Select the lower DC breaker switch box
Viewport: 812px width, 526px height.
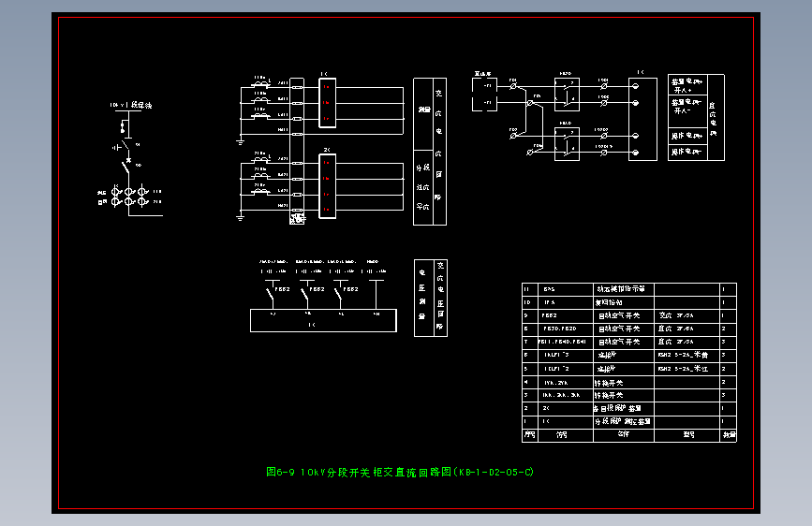coord(567,144)
